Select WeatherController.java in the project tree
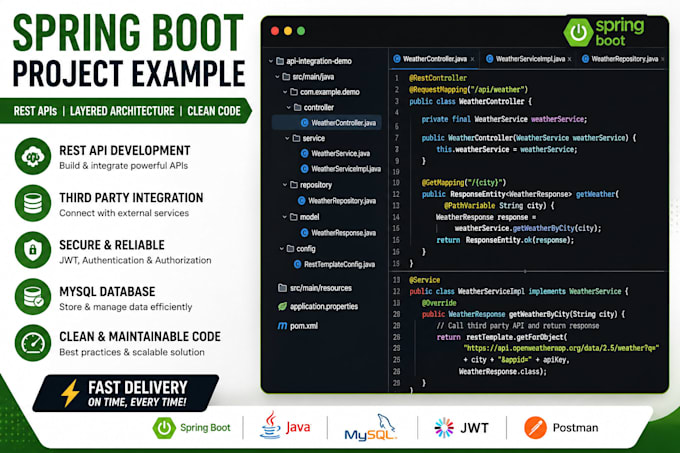Image resolution: width=680 pixels, height=453 pixels. 327,123
